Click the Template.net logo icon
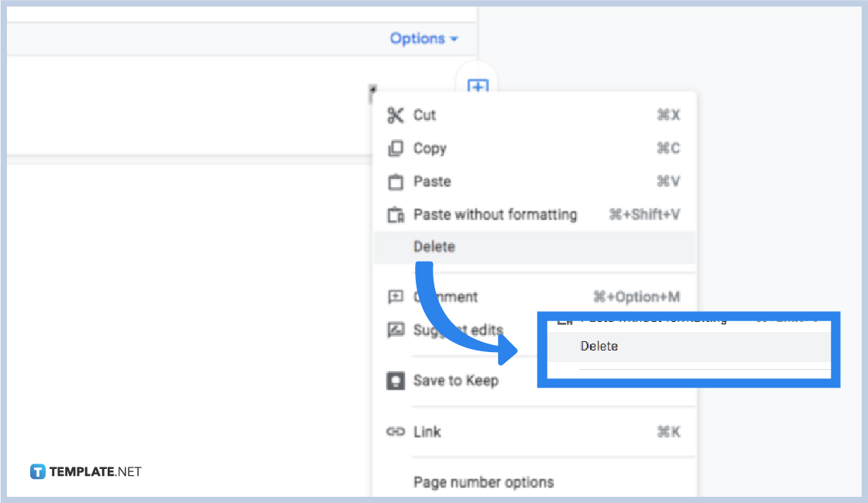This screenshot has width=868, height=503. pos(36,470)
